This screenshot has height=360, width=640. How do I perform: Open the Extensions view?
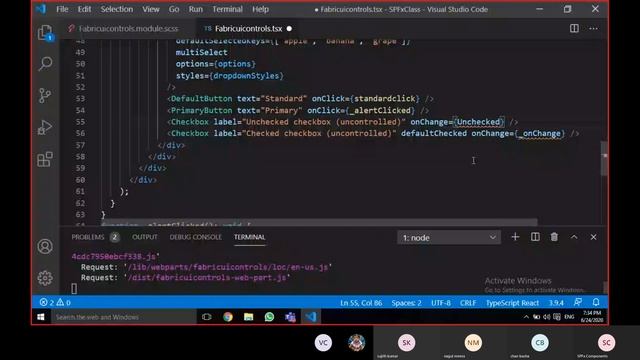(45, 159)
